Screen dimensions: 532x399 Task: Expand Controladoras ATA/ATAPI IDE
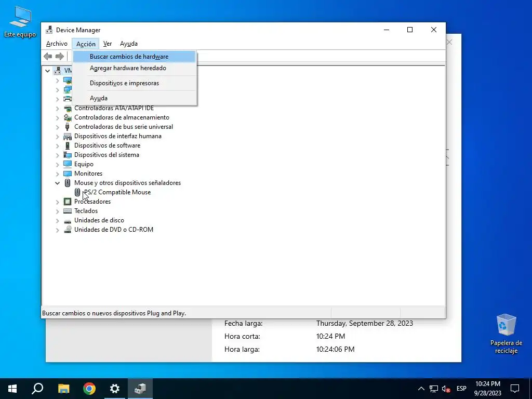(x=57, y=109)
